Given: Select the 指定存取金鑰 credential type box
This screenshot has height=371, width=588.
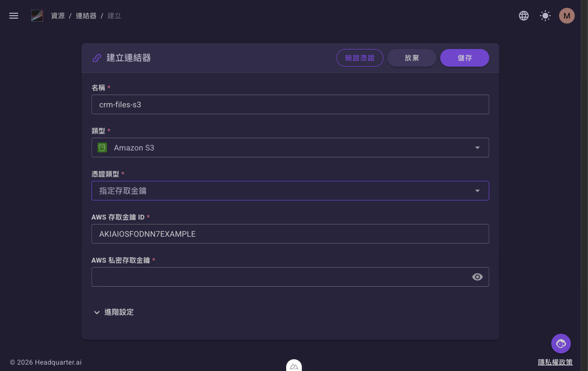Looking at the screenshot, I should pyautogui.click(x=290, y=191).
